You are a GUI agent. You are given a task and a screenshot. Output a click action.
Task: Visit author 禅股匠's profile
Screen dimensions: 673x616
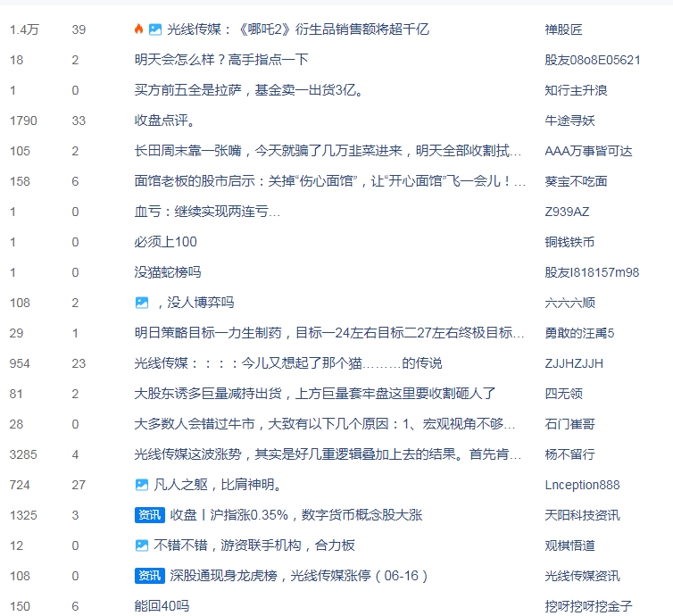(563, 29)
